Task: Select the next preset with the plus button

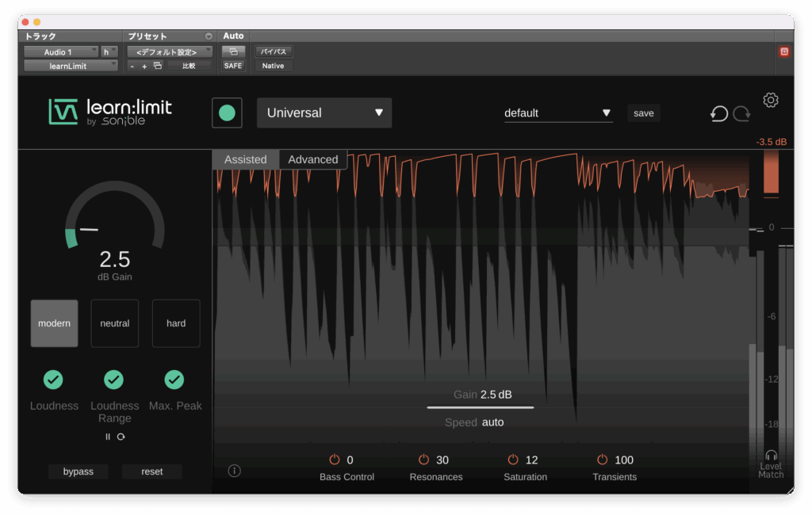Action: (144, 67)
